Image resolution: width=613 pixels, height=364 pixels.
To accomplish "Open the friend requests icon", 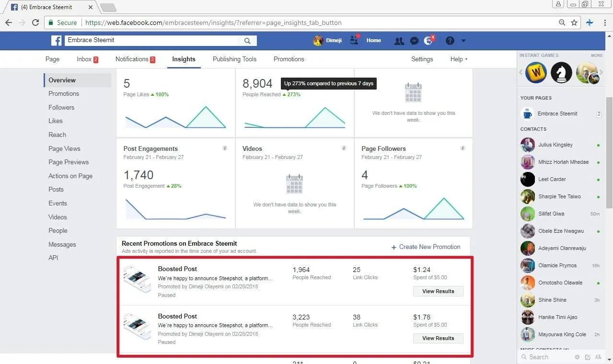I will [399, 41].
